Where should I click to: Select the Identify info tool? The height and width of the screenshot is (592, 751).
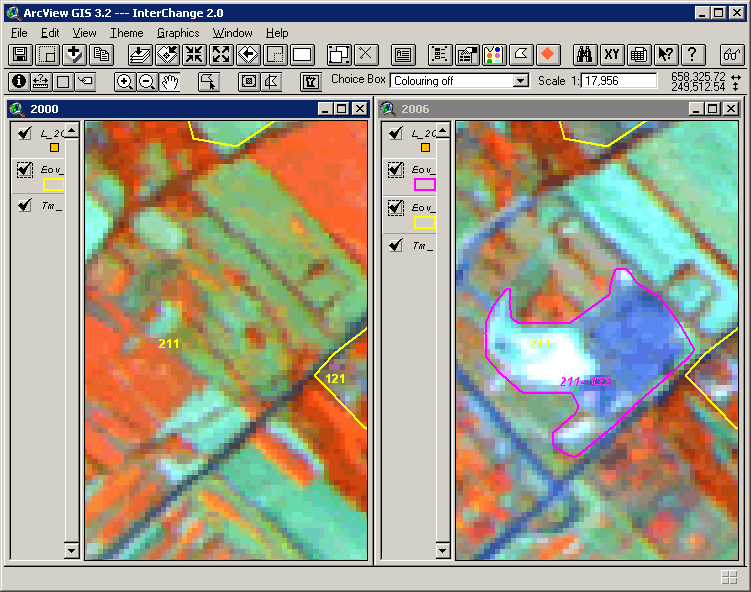pyautogui.click(x=19, y=82)
